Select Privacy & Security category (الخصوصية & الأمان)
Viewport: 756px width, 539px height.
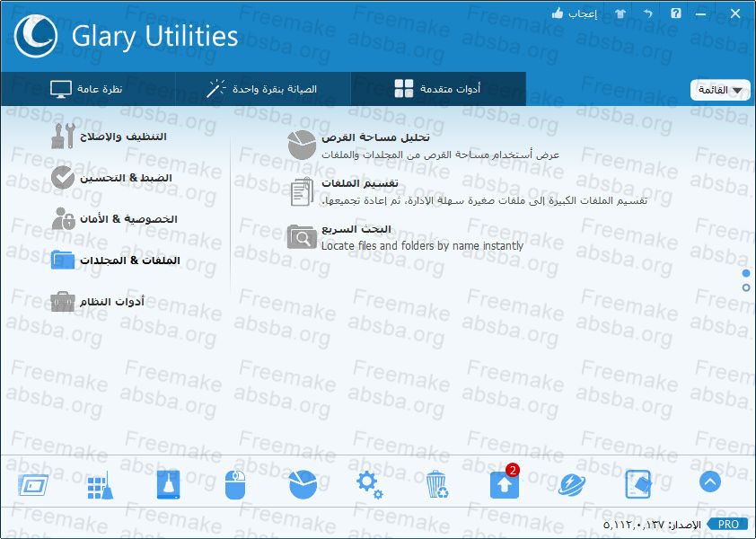click(x=115, y=219)
